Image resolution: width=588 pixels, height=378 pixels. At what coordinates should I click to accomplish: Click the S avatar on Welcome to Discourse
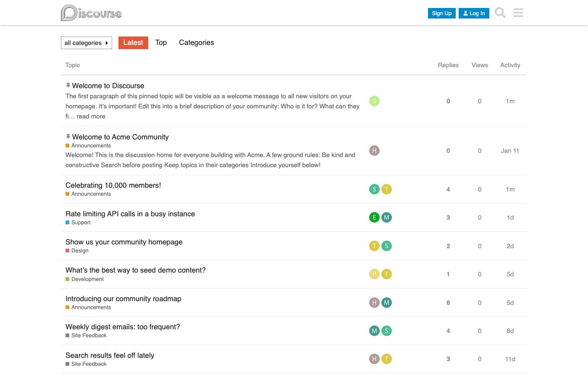click(x=374, y=101)
